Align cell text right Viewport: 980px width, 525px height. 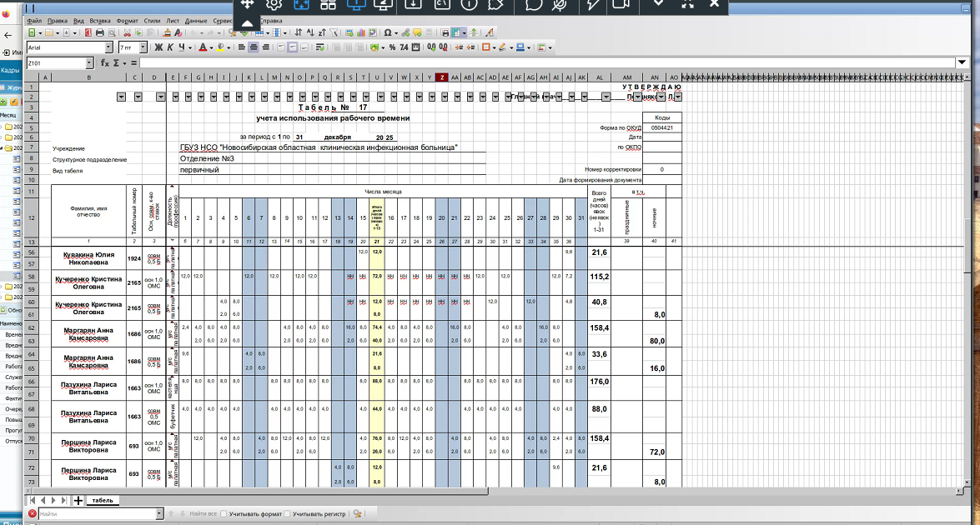(265, 47)
